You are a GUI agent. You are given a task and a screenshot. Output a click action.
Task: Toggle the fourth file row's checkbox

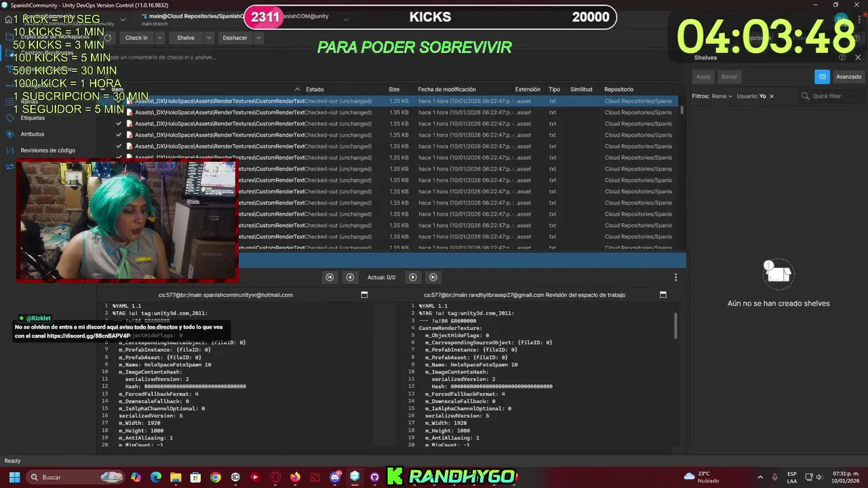[119, 135]
